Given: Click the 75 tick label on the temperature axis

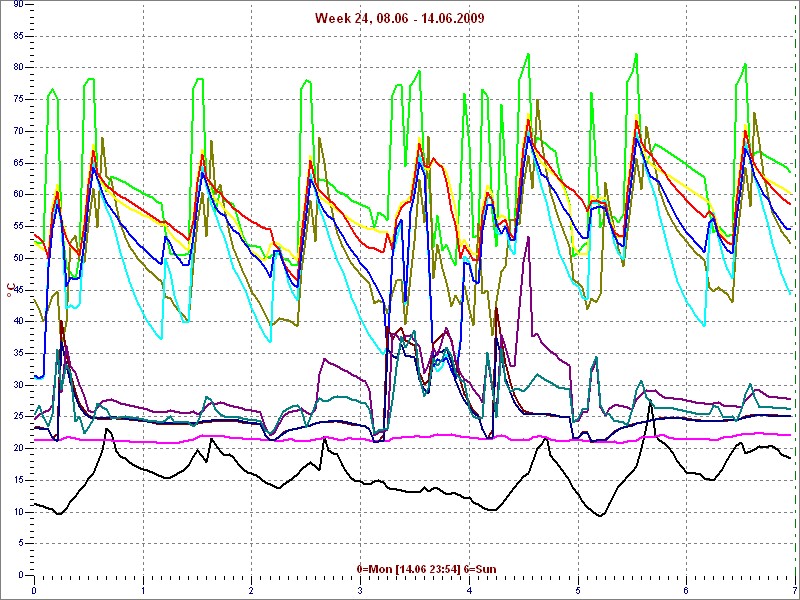Looking at the screenshot, I should point(18,99).
